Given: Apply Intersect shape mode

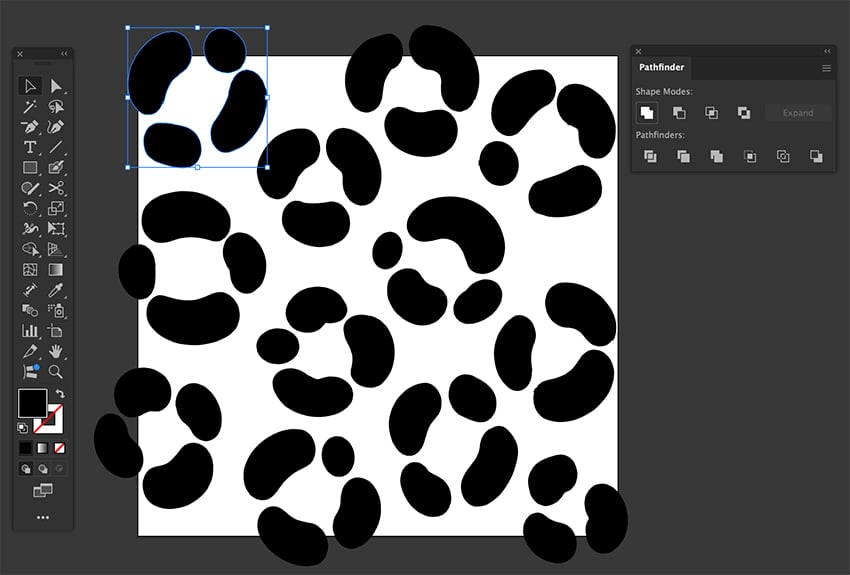Looking at the screenshot, I should 711,113.
